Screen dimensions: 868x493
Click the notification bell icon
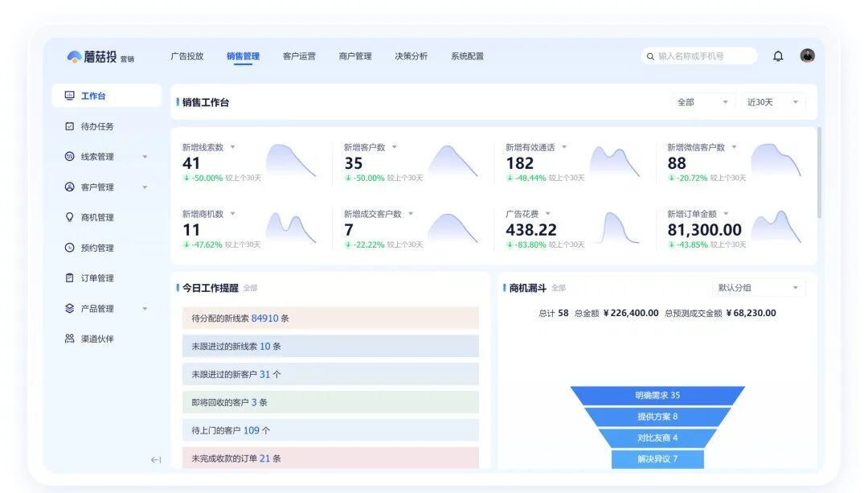click(778, 56)
